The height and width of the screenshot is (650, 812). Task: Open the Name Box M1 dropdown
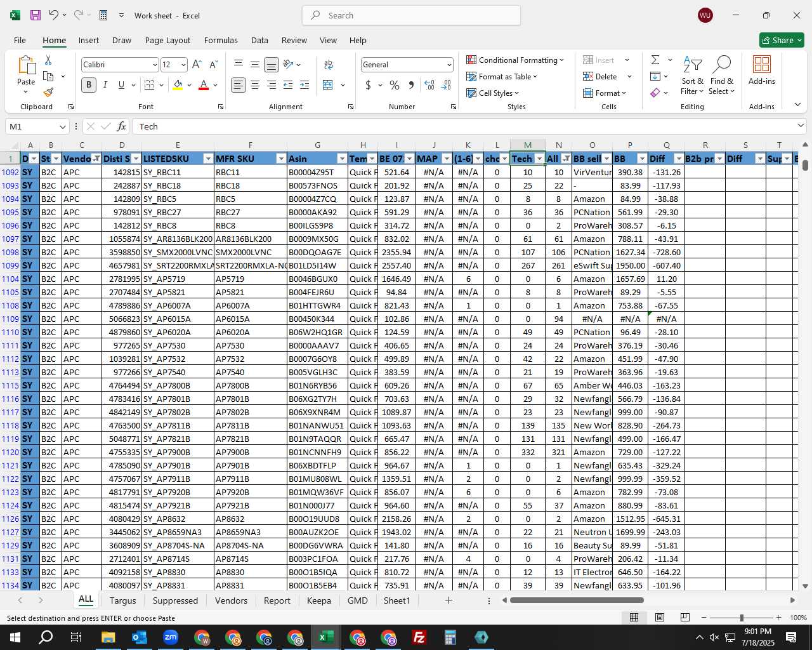click(x=62, y=126)
